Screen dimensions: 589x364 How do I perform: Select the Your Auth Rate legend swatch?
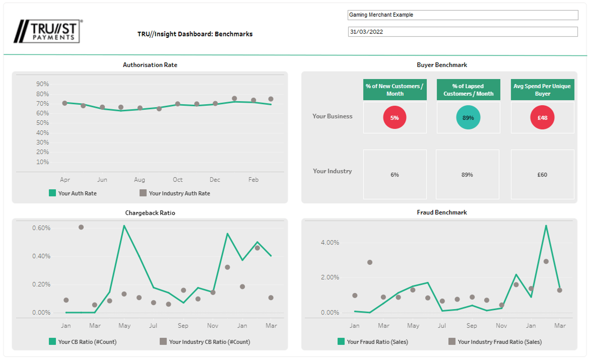pos(52,193)
